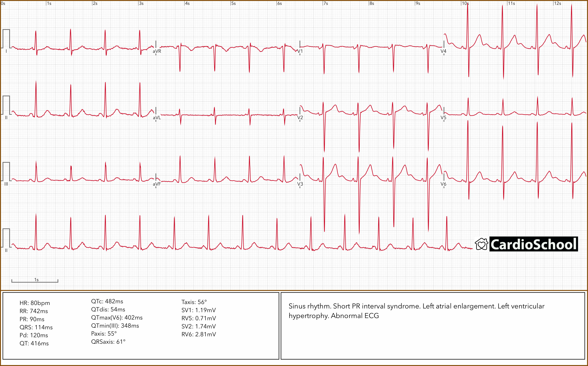Click the V5 lead label
Screen dimensions: 588x366
pyautogui.click(x=443, y=118)
